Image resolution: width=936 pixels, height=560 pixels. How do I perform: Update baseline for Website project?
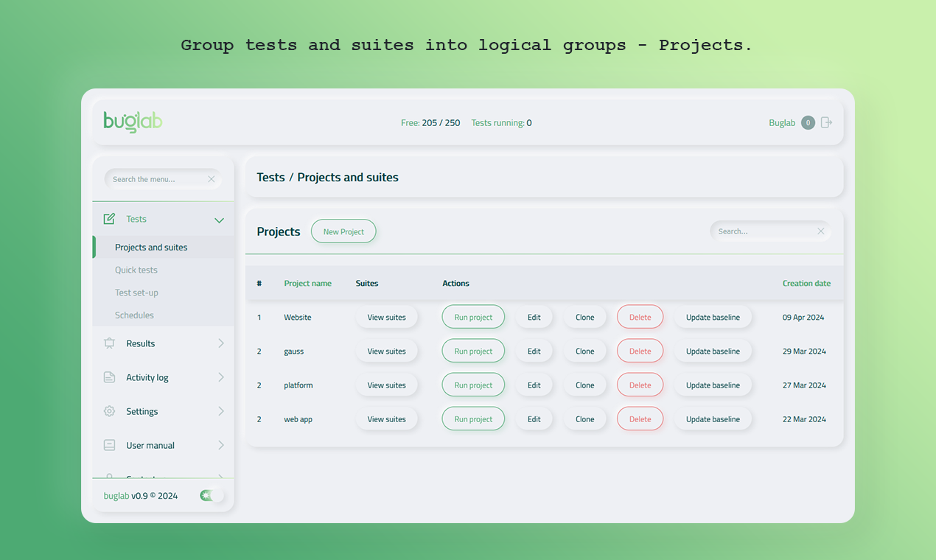pos(713,317)
